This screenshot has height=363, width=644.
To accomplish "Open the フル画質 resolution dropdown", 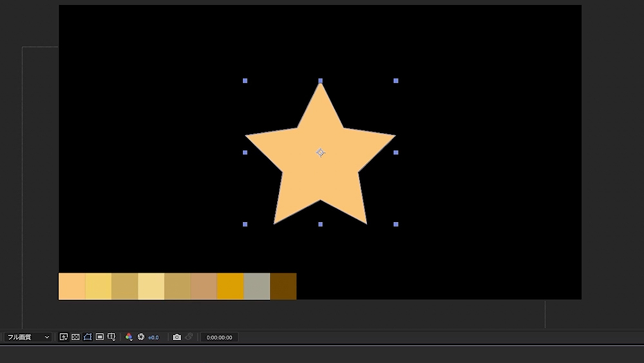I will (28, 337).
